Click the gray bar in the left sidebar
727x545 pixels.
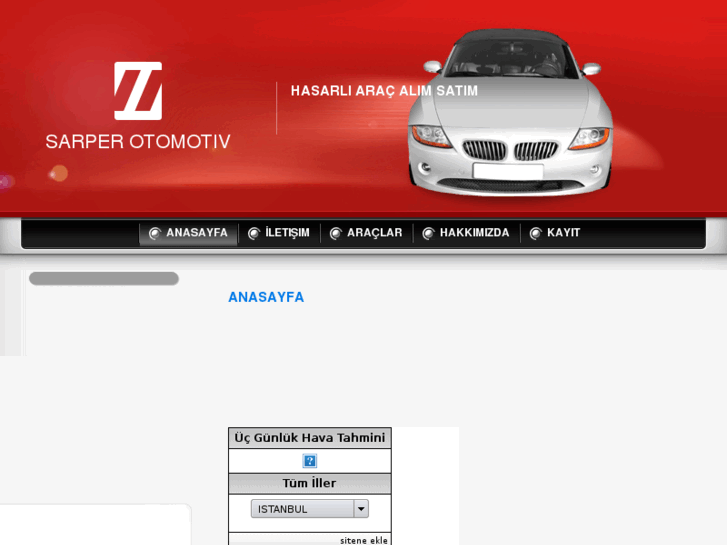click(104, 279)
